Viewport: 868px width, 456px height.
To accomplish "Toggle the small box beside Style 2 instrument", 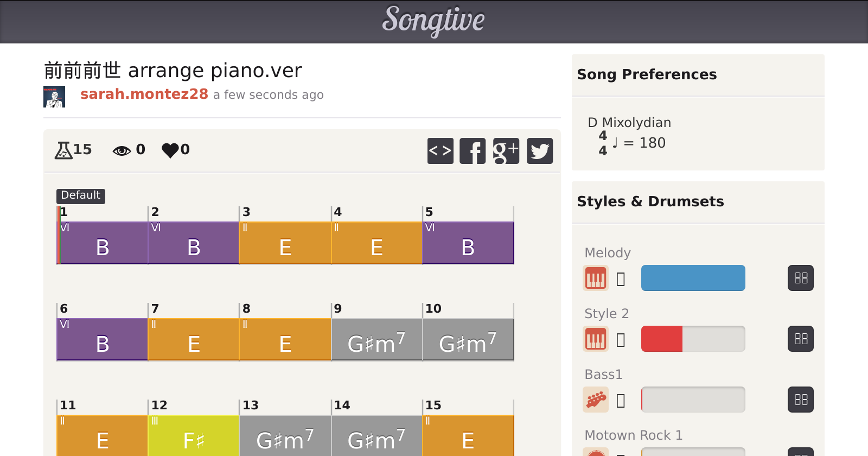I will point(621,340).
